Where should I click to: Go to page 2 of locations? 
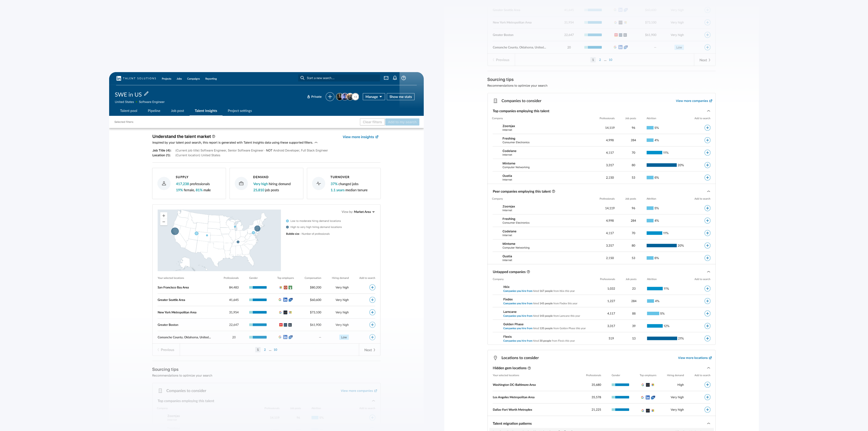pos(265,350)
